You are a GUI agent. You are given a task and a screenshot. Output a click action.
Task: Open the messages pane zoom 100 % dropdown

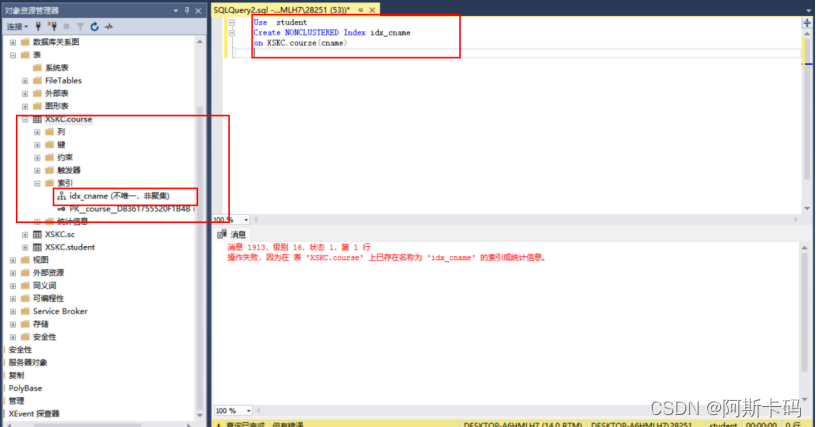[x=249, y=411]
